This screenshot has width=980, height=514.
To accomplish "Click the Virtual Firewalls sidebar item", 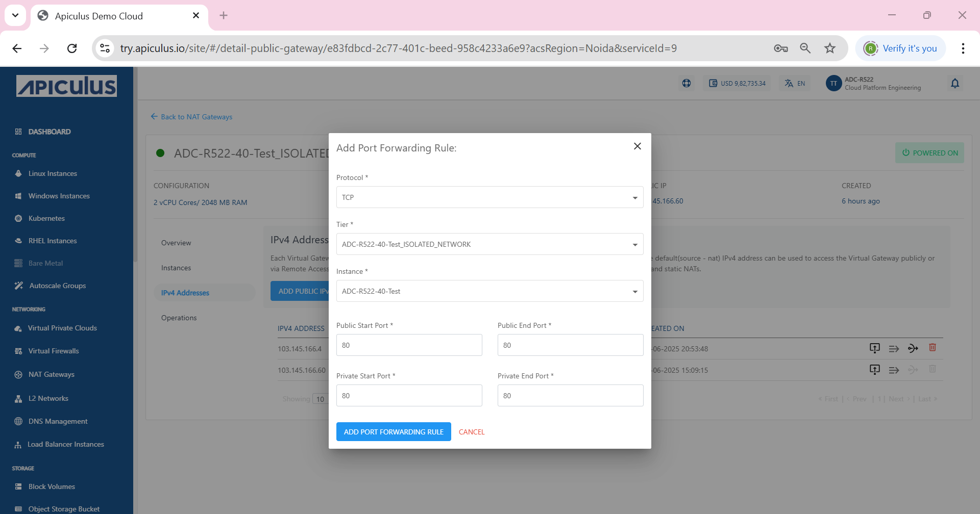I will point(52,351).
